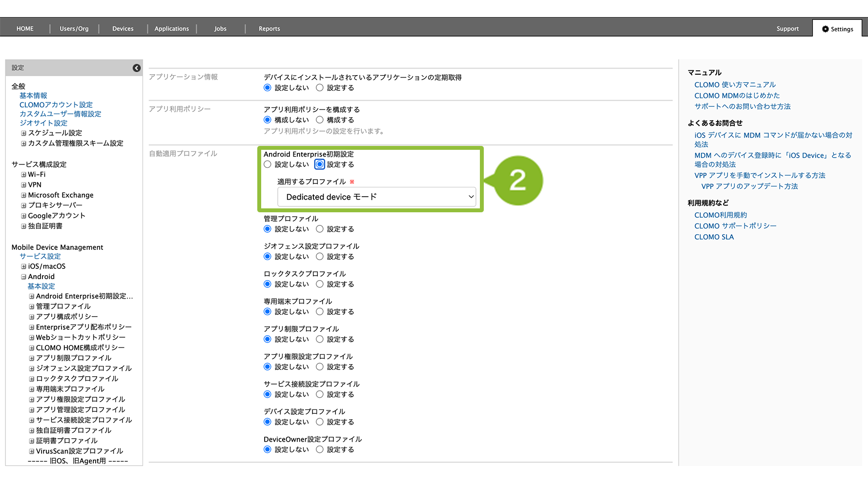
Task: Open the Devices menu tab
Action: point(123,29)
